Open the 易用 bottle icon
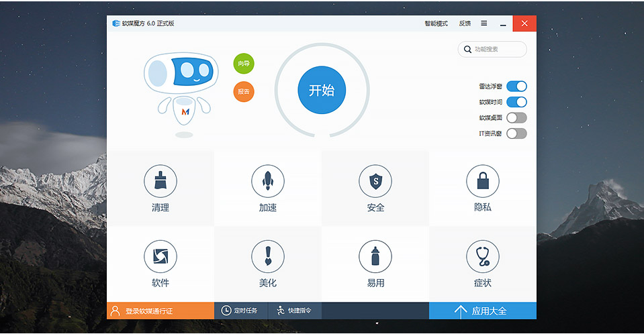 coord(375,256)
